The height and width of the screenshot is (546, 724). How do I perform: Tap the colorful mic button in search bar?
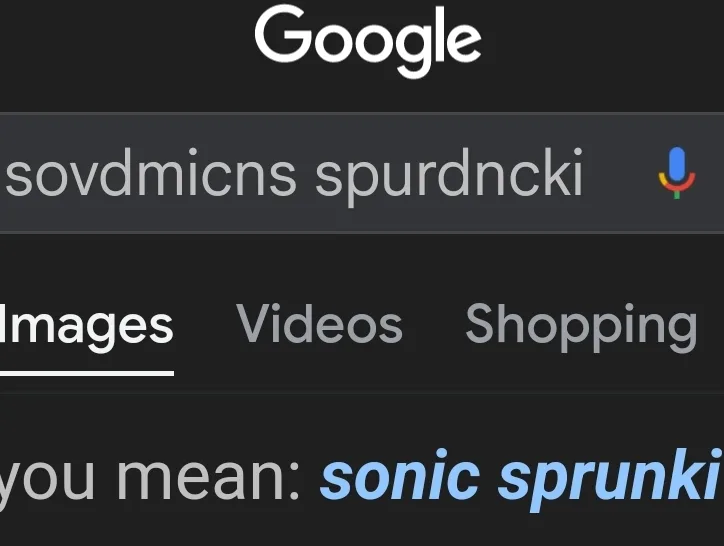(676, 173)
